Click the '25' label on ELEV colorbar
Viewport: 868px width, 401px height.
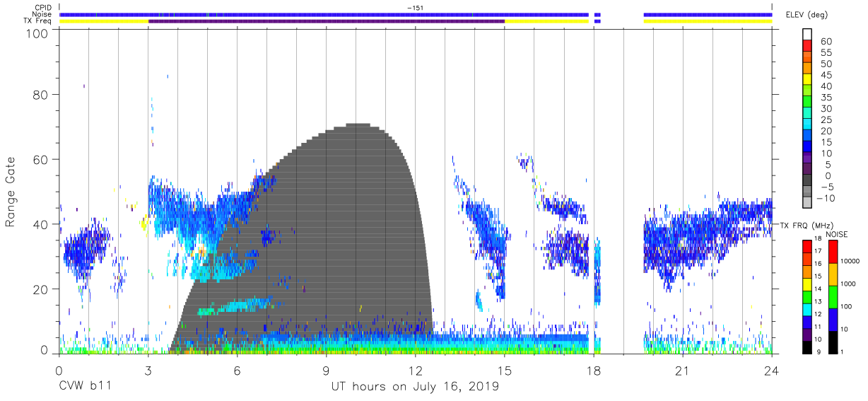click(826, 120)
